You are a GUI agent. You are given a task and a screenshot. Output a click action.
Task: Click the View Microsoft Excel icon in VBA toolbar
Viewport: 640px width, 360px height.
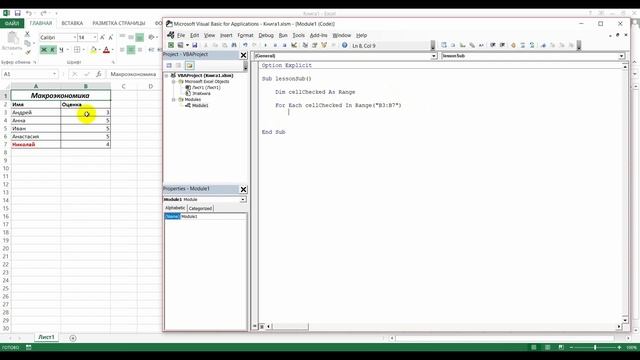coord(171,45)
